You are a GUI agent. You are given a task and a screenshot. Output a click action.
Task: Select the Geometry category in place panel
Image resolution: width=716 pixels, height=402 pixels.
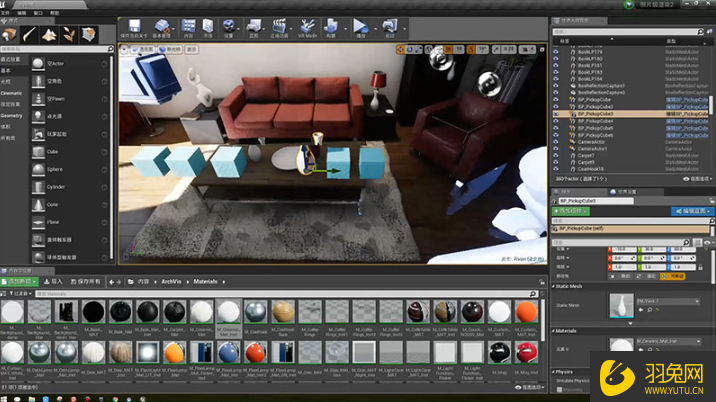(x=11, y=116)
